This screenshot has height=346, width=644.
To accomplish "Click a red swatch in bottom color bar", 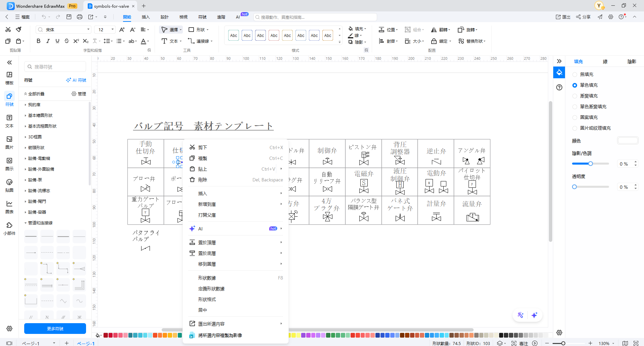I will [x=105, y=335].
